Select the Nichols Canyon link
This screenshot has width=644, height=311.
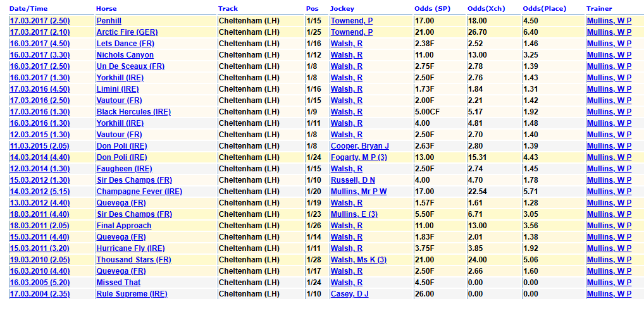[125, 55]
